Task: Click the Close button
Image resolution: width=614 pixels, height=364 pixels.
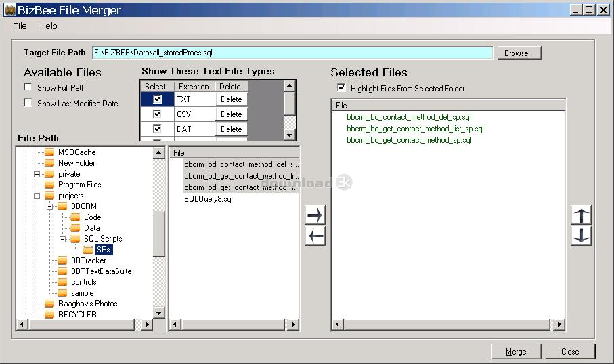Action: [570, 351]
